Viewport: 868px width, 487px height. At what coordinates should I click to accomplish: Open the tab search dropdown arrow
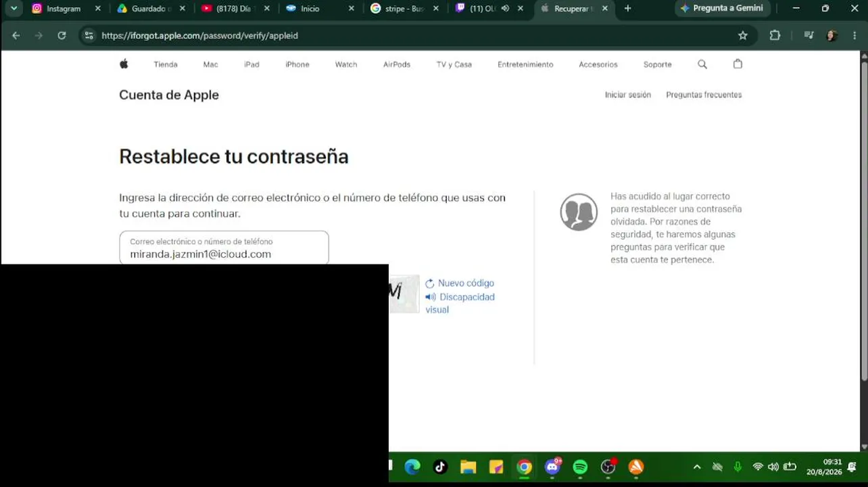(x=14, y=8)
